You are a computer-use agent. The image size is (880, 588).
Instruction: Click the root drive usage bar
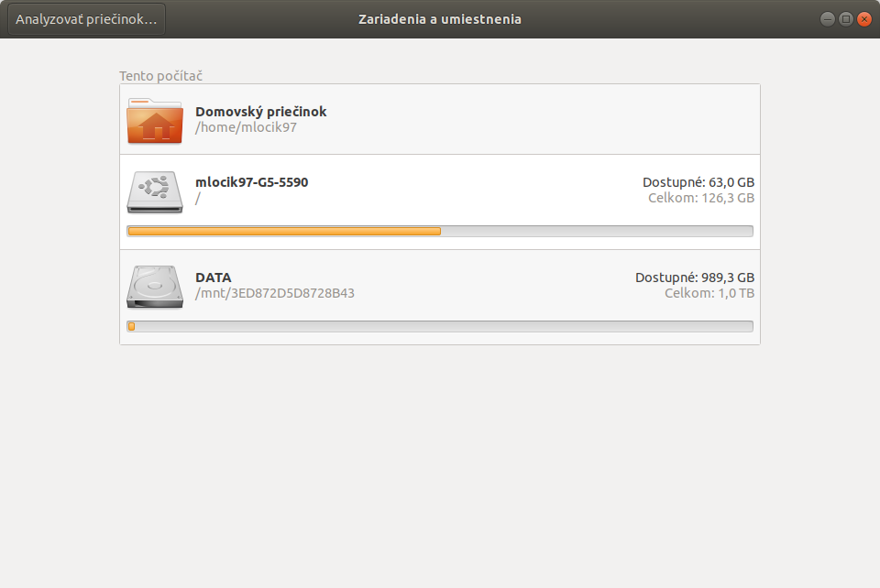click(440, 231)
